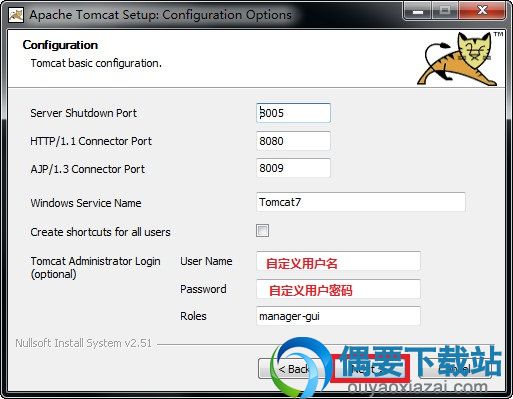Click the Password label text
The image size is (513, 399).
203,289
